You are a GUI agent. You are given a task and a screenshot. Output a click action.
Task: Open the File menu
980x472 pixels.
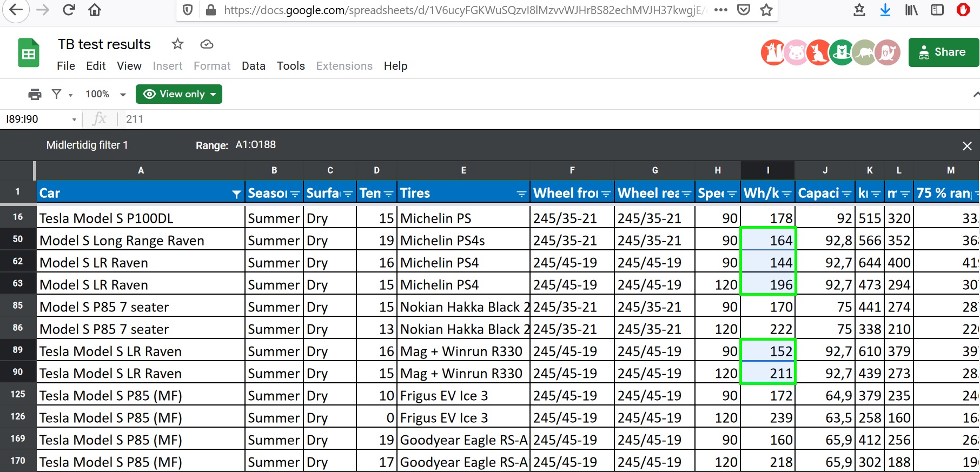pyautogui.click(x=66, y=66)
